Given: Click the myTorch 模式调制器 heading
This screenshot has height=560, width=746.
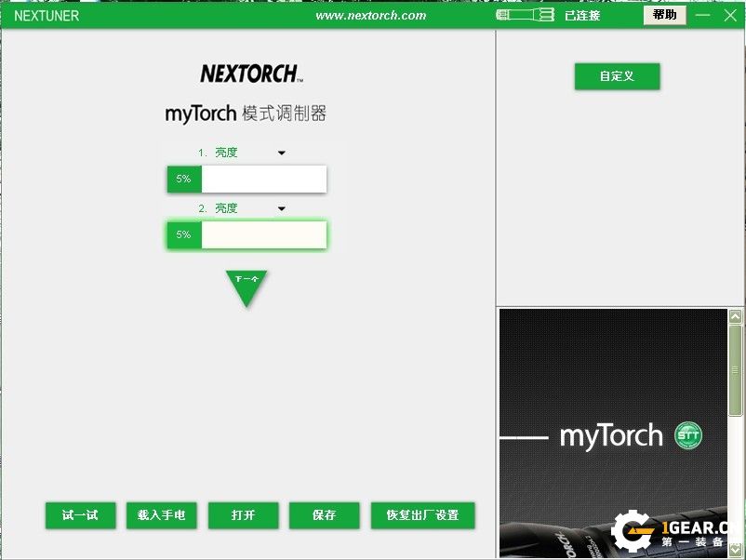Looking at the screenshot, I should [x=246, y=114].
